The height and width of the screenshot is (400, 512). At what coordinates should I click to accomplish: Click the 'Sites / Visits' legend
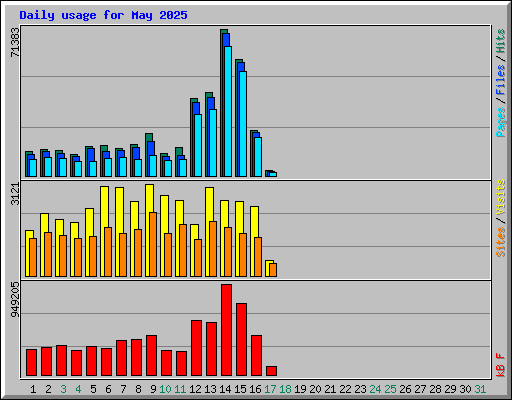[x=500, y=218]
